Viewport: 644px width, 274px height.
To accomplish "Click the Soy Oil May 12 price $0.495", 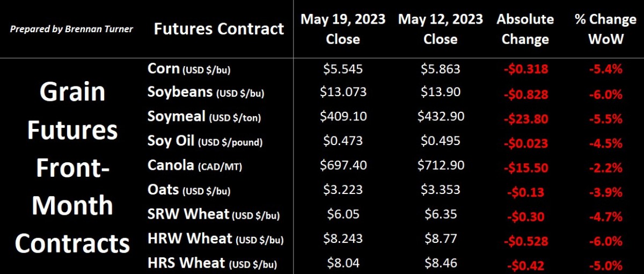I will click(440, 140).
